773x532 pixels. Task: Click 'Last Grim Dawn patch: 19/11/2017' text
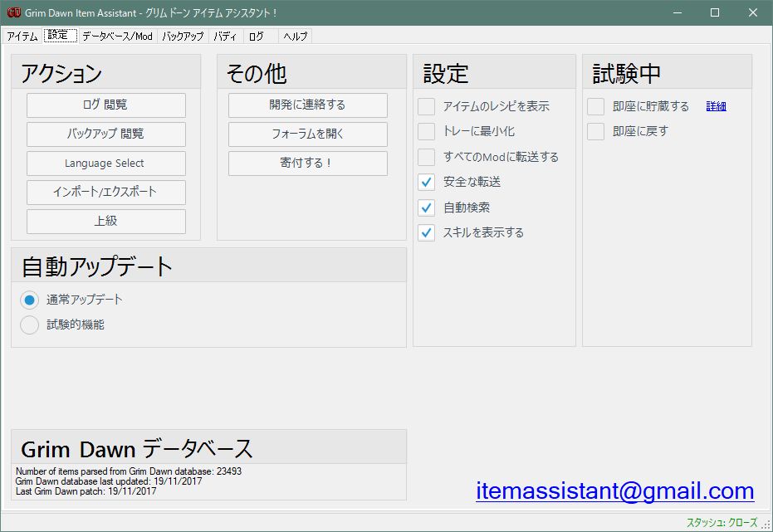click(86, 491)
